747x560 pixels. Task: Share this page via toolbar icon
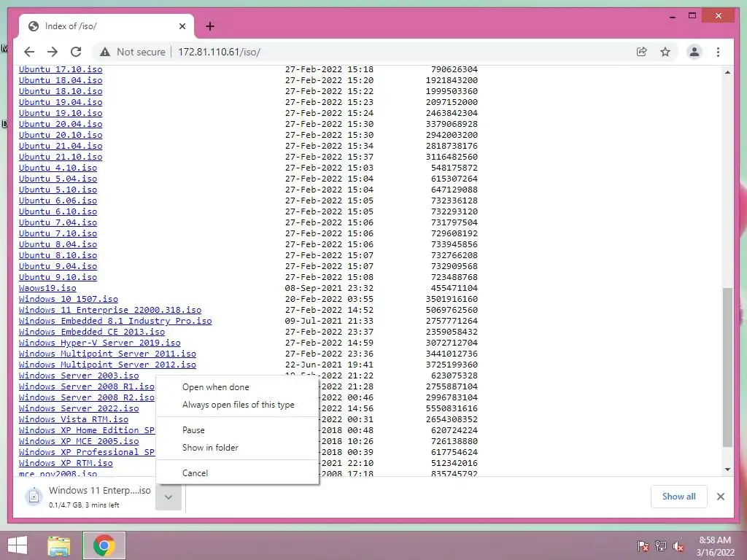642,52
